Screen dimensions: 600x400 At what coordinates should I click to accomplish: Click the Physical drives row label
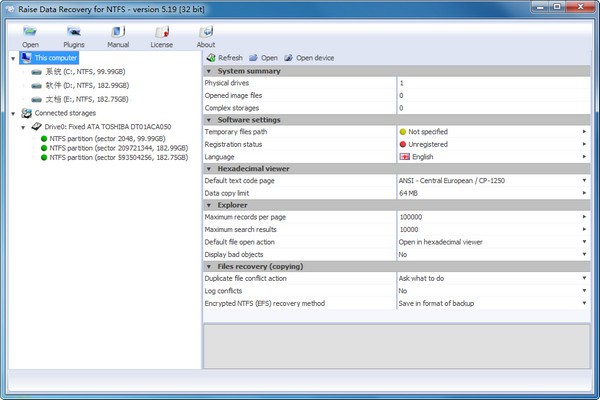[227, 83]
